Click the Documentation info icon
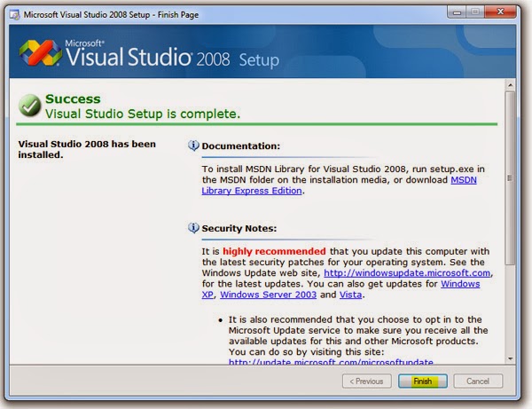This screenshot has height=409, width=532. coord(193,146)
